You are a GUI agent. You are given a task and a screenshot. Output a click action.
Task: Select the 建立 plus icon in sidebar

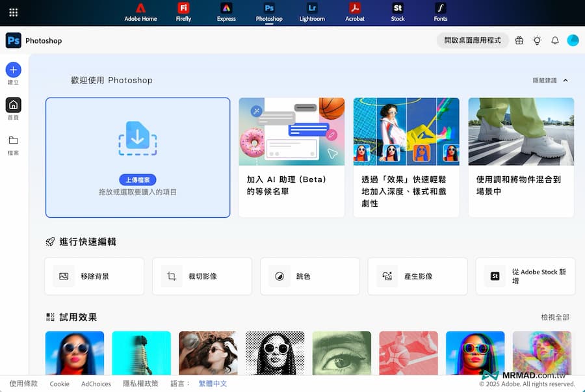[13, 70]
